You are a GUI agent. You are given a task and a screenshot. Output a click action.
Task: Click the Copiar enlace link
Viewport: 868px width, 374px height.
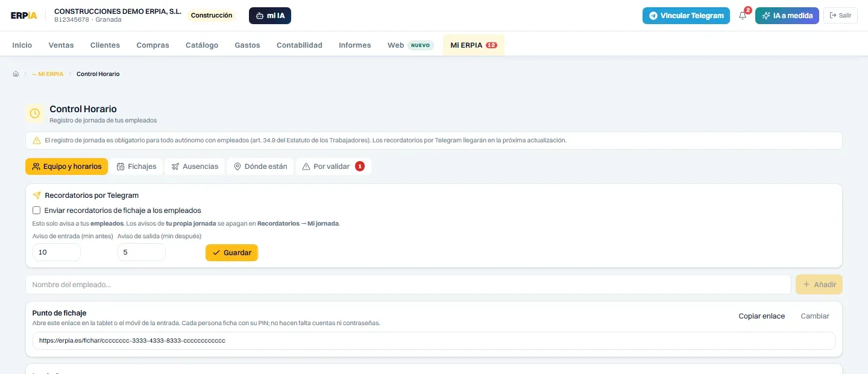(762, 316)
